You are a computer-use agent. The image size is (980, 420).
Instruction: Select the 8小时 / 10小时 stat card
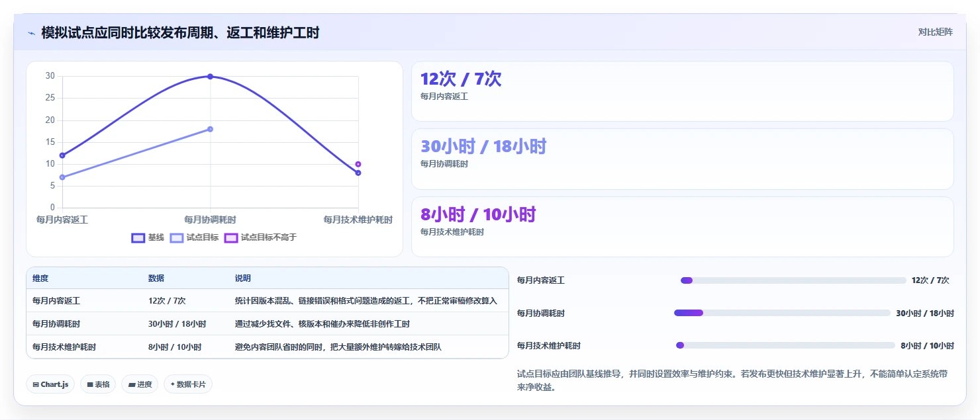tap(683, 227)
